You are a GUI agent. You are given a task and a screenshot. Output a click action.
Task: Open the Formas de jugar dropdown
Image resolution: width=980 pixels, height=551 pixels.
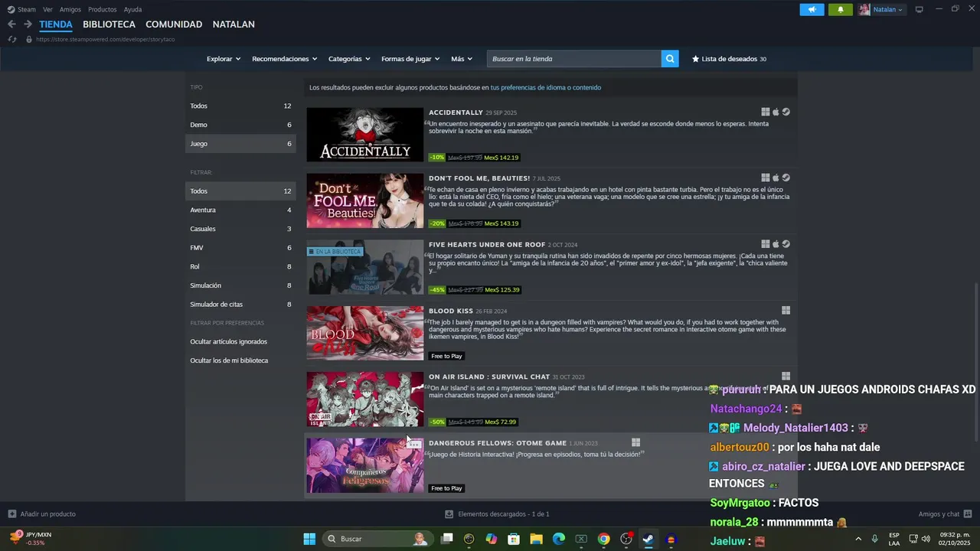click(x=410, y=59)
